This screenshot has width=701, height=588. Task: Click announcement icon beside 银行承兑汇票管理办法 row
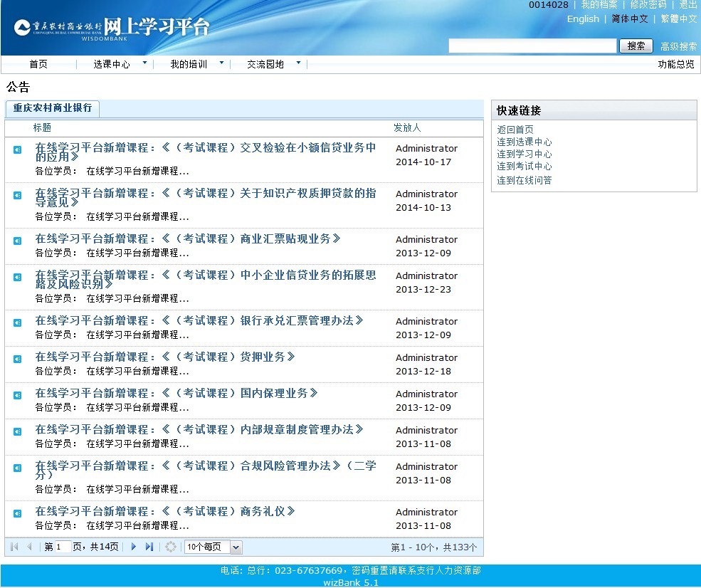(17, 323)
